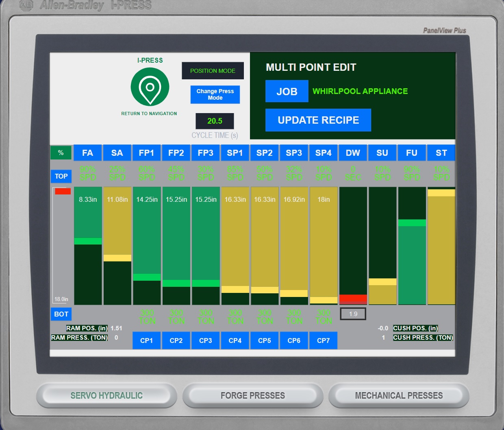Click the CP5 button
This screenshot has width=504, height=430.
click(264, 341)
